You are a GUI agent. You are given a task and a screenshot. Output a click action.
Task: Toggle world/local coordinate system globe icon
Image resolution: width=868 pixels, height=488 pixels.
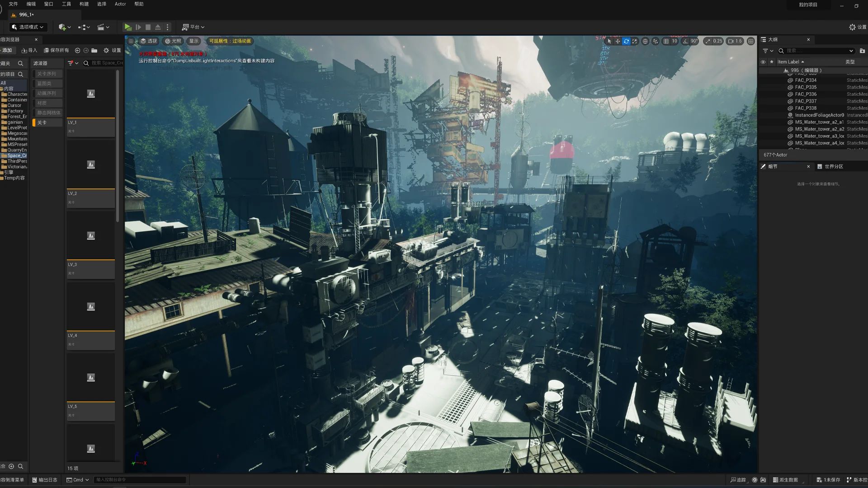coord(645,41)
